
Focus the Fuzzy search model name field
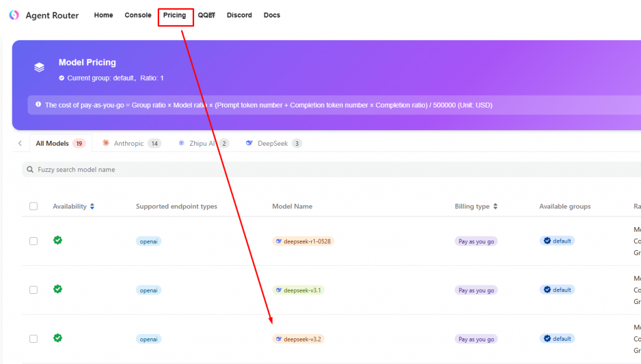click(x=331, y=169)
